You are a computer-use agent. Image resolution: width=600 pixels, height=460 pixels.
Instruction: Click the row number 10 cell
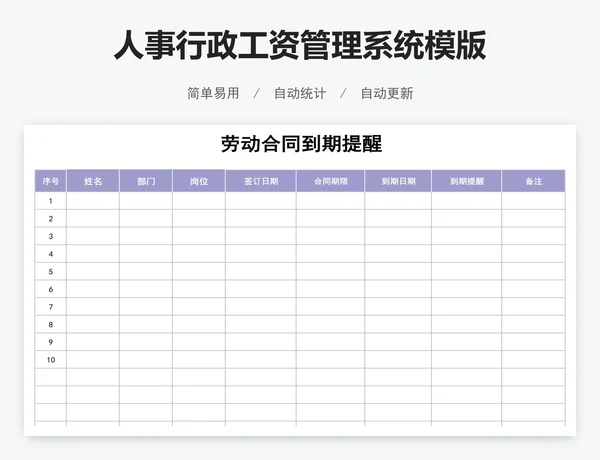coord(51,359)
